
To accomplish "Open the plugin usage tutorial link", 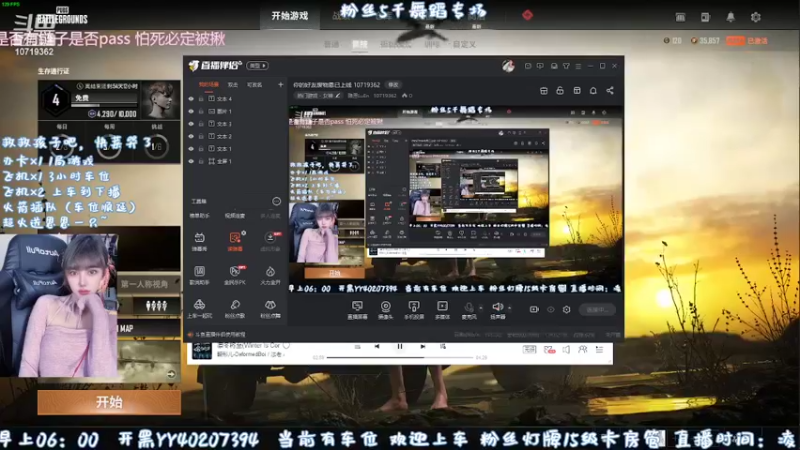I will coord(220,335).
